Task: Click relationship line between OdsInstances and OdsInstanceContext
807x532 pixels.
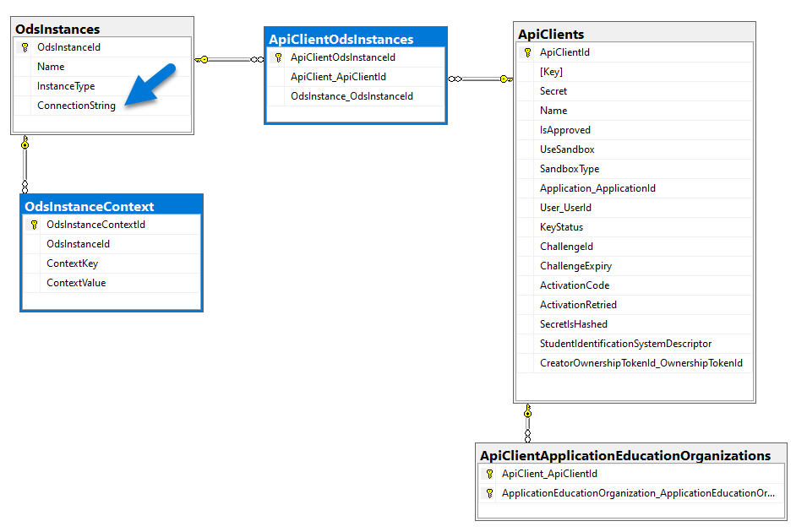Action: point(25,165)
